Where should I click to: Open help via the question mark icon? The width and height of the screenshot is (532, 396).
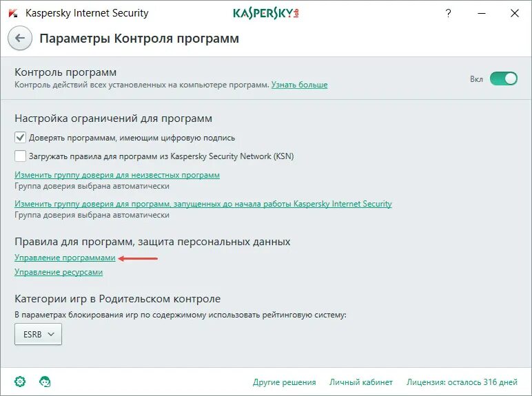[x=448, y=13]
